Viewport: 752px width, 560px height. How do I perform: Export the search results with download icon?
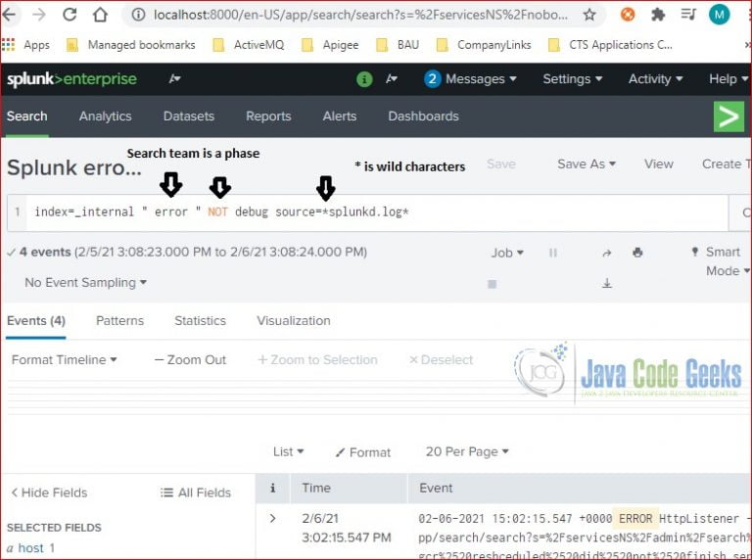tap(607, 283)
